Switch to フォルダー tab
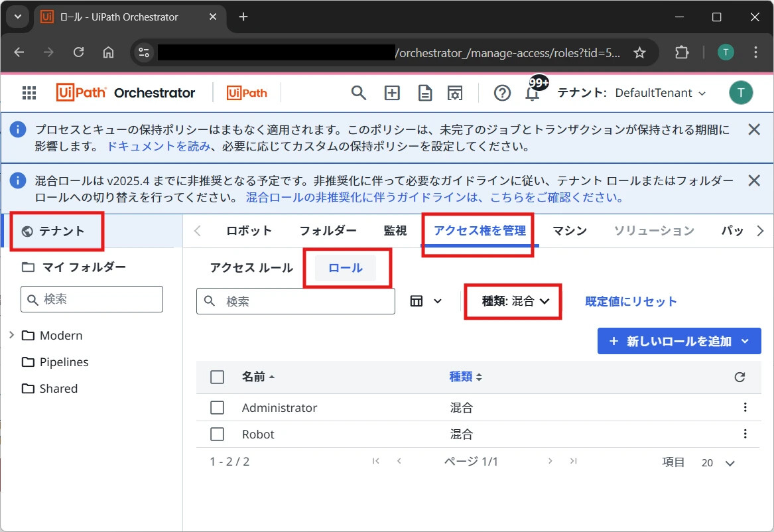This screenshot has height=532, width=774. pyautogui.click(x=328, y=230)
